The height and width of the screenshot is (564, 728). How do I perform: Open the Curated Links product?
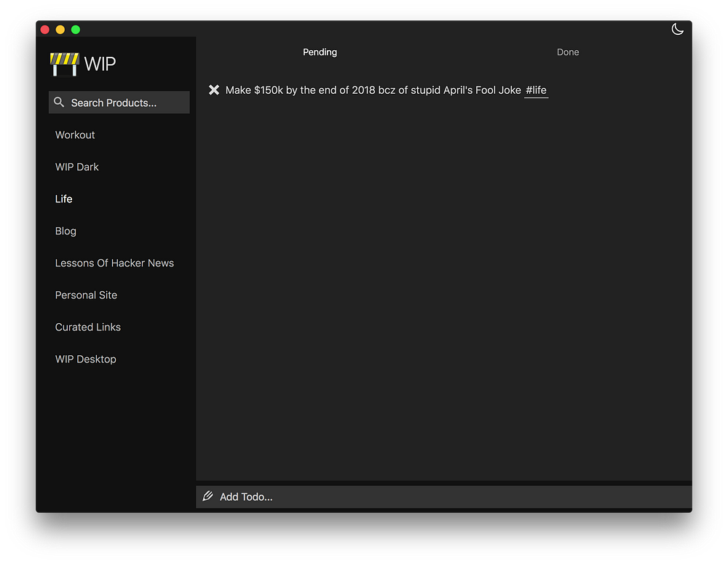[88, 327]
